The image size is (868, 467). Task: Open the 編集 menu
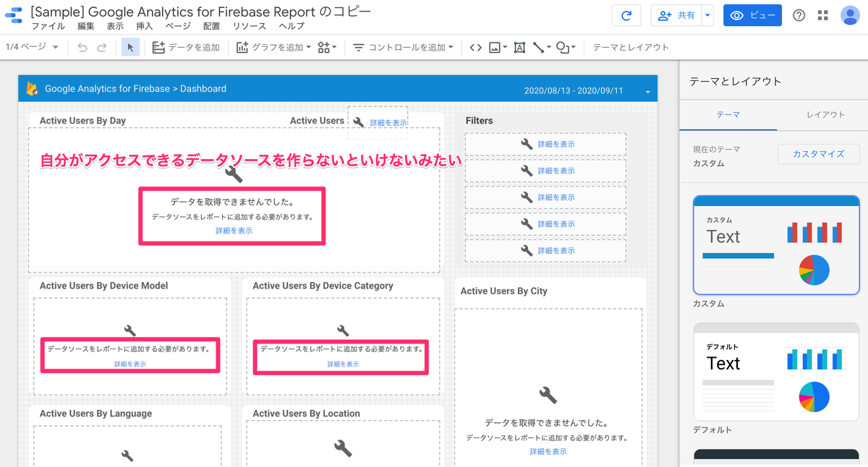pyautogui.click(x=85, y=26)
